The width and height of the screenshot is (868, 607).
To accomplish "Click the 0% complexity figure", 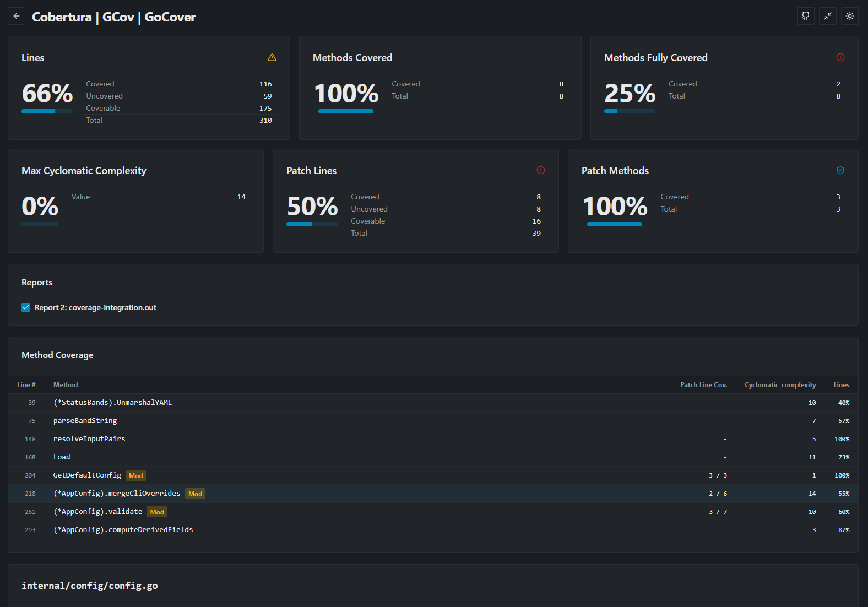I will pyautogui.click(x=40, y=206).
